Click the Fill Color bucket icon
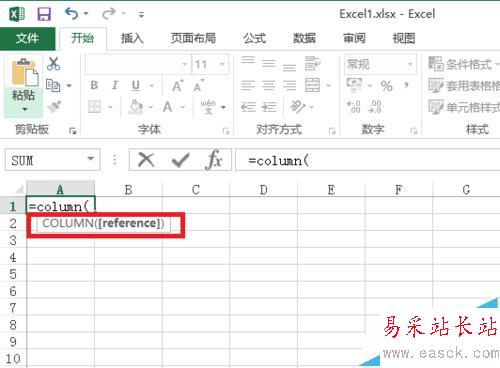The height and width of the screenshot is (368, 500). click(136, 107)
